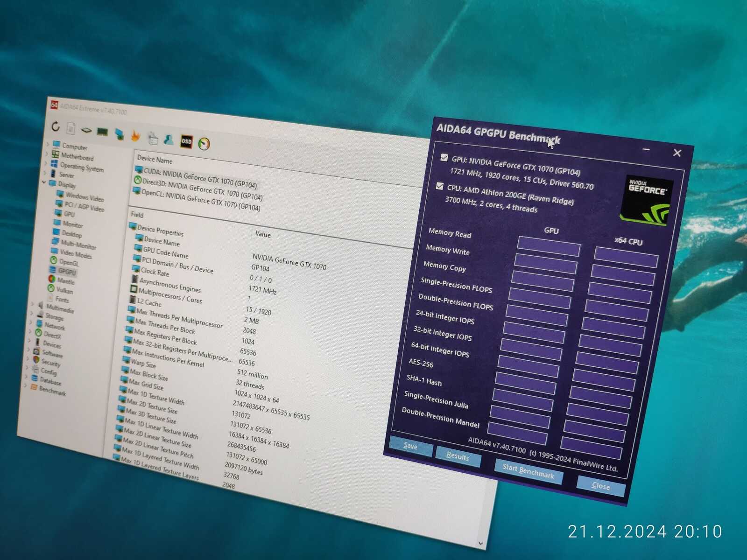Expand the Motherboard tree node chevron
This screenshot has width=747, height=560.
click(x=47, y=153)
